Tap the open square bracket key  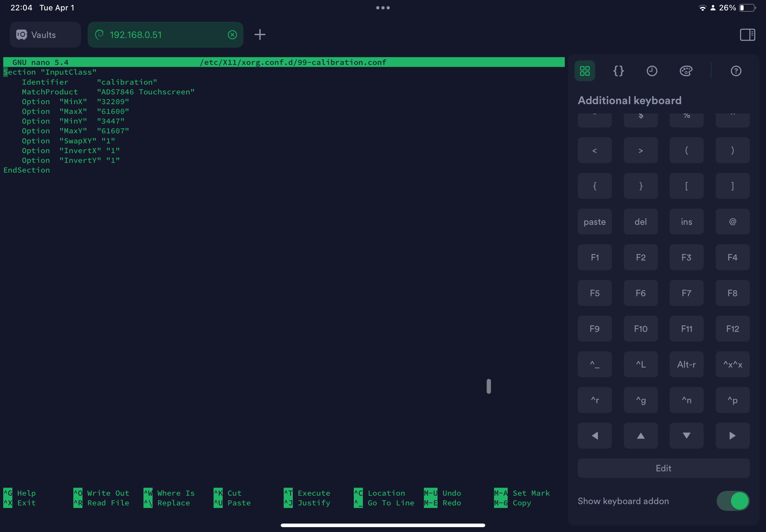tap(686, 186)
